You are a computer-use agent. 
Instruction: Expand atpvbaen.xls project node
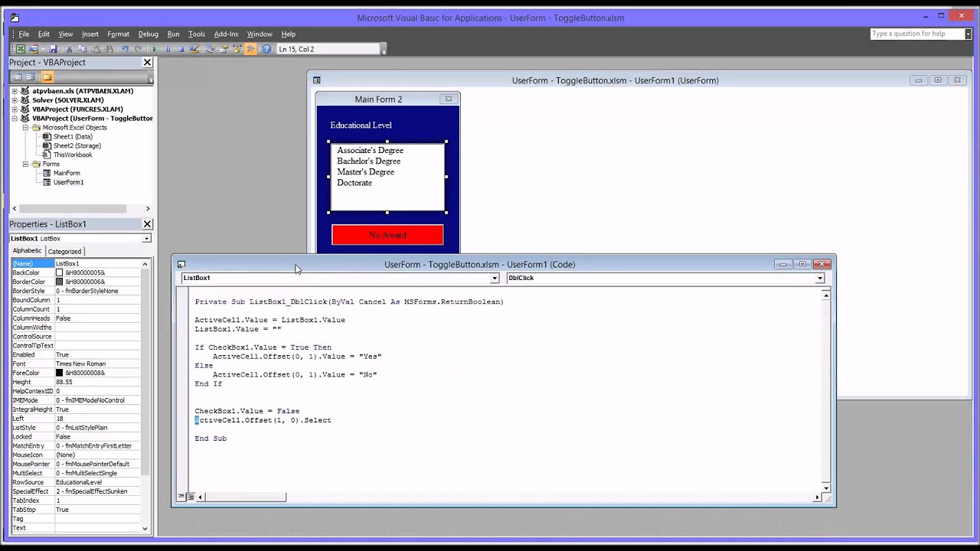[x=15, y=91]
